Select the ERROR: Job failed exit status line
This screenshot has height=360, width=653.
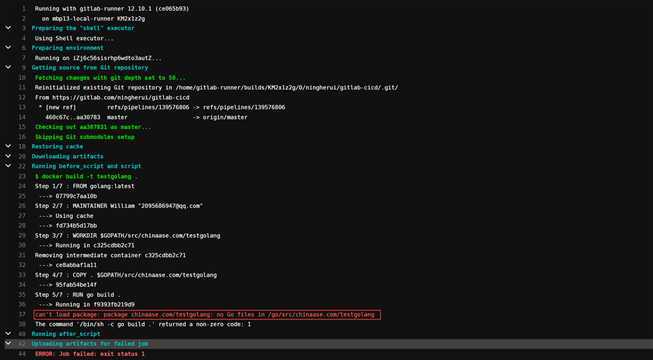click(x=90, y=354)
